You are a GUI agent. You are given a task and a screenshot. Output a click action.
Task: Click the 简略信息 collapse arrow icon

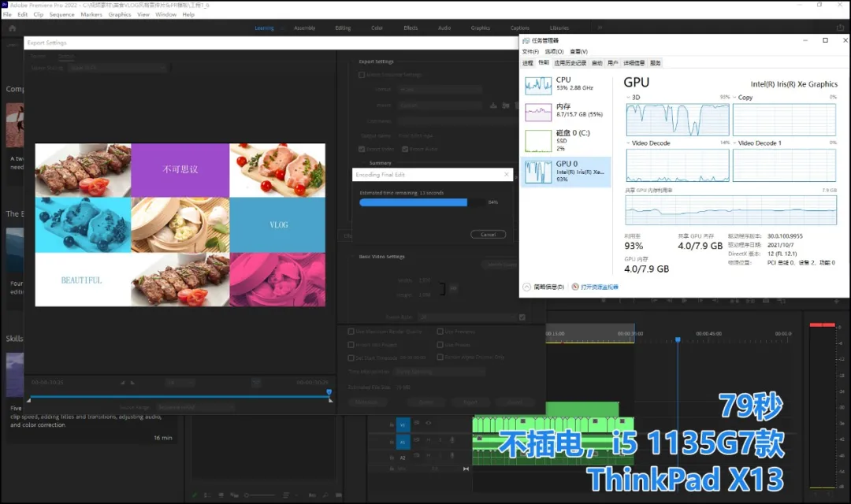tap(526, 287)
